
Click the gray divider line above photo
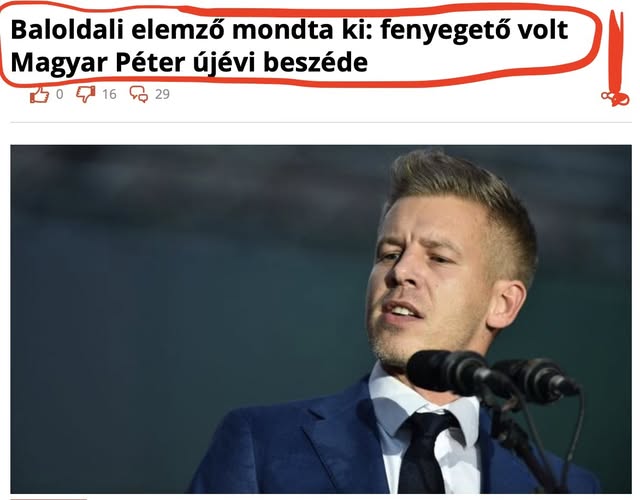point(321,122)
